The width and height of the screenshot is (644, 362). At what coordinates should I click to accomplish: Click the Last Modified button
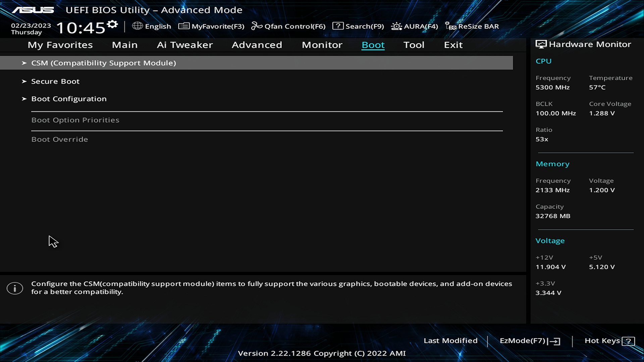click(x=450, y=341)
